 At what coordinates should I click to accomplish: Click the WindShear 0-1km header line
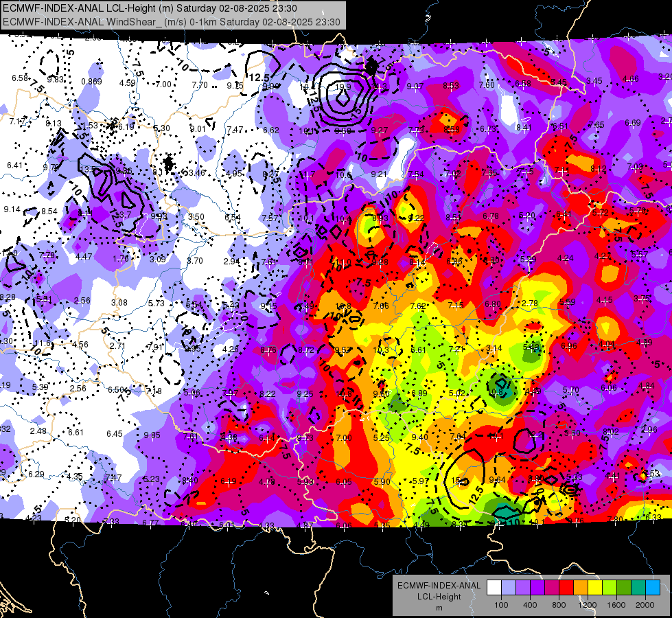coord(172,22)
